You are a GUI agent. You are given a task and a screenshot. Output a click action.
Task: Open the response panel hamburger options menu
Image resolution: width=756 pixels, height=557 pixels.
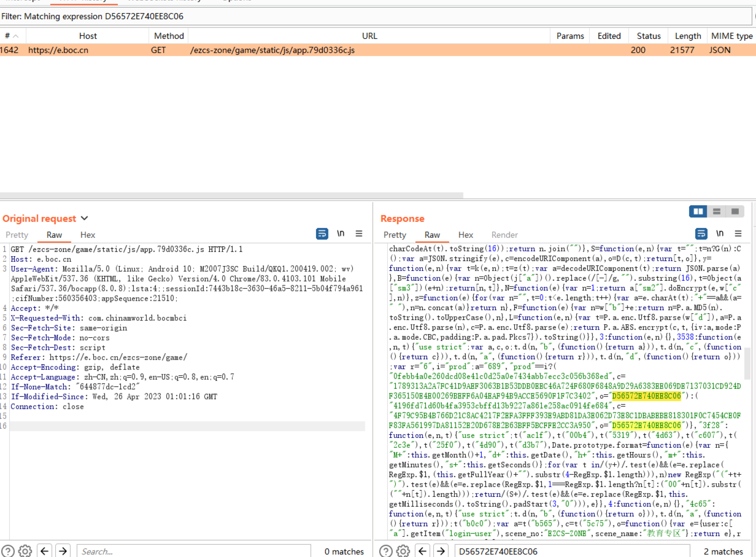738,234
